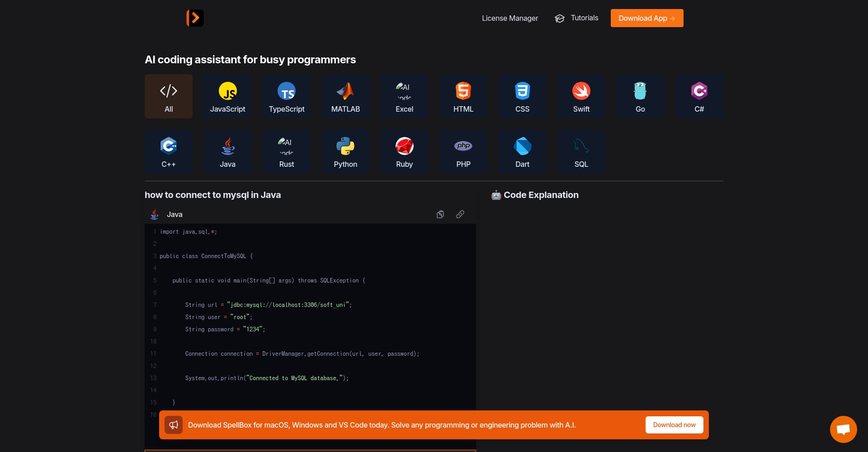The image size is (868, 452).
Task: Open the chat support bubble
Action: coord(843,429)
